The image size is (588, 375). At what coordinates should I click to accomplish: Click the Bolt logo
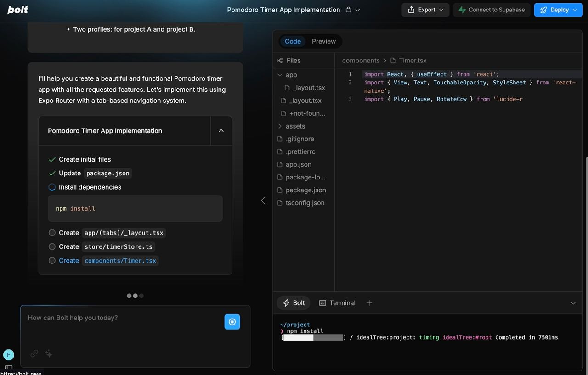coord(18,9)
